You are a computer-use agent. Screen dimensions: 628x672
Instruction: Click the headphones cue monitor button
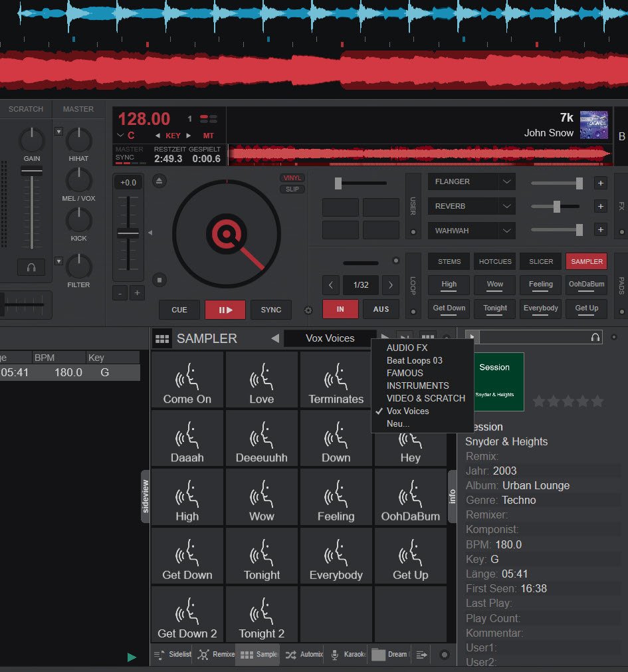pyautogui.click(x=31, y=267)
